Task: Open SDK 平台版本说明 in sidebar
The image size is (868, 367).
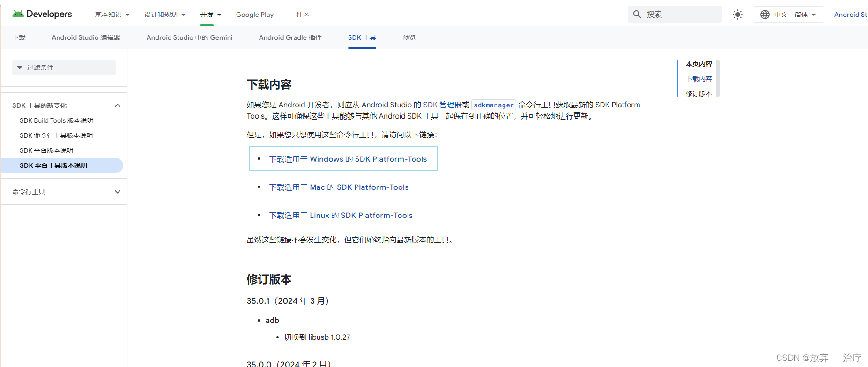Action: click(x=46, y=150)
